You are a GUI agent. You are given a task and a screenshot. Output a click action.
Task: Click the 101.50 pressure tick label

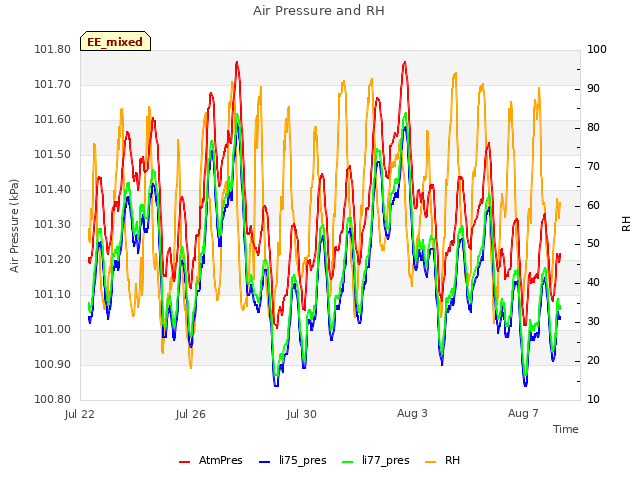pyautogui.click(x=53, y=155)
